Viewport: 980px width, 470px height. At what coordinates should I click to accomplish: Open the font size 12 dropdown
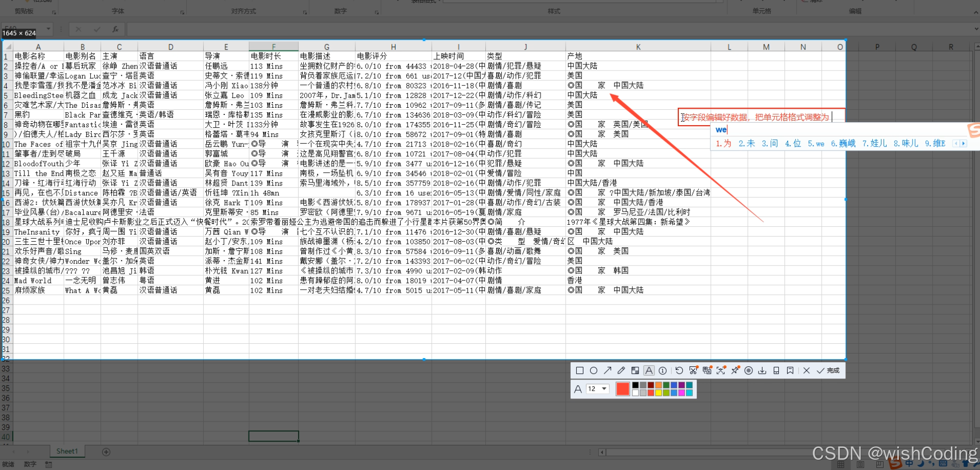[598, 389]
